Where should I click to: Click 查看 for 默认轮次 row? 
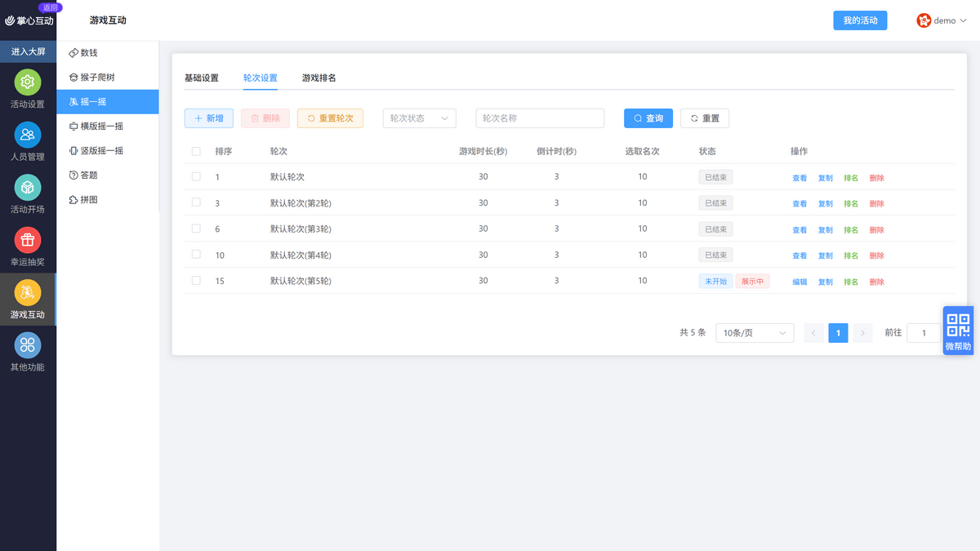point(800,178)
